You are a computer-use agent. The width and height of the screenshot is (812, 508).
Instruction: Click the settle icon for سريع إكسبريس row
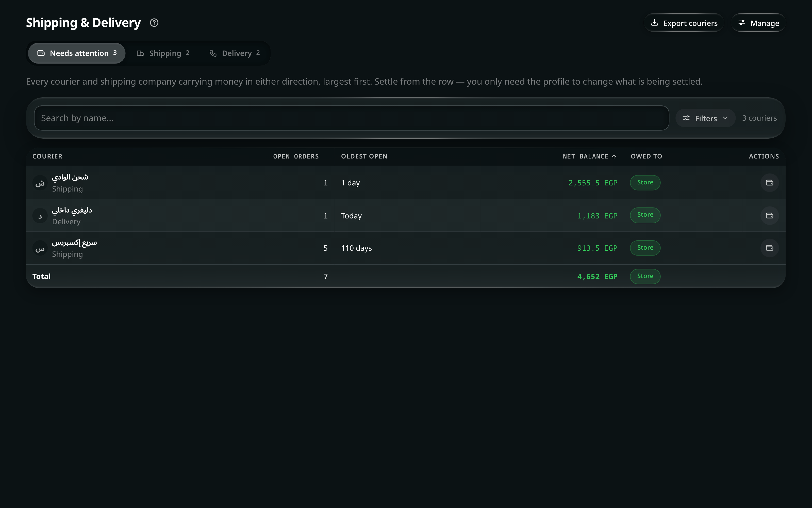[769, 248]
